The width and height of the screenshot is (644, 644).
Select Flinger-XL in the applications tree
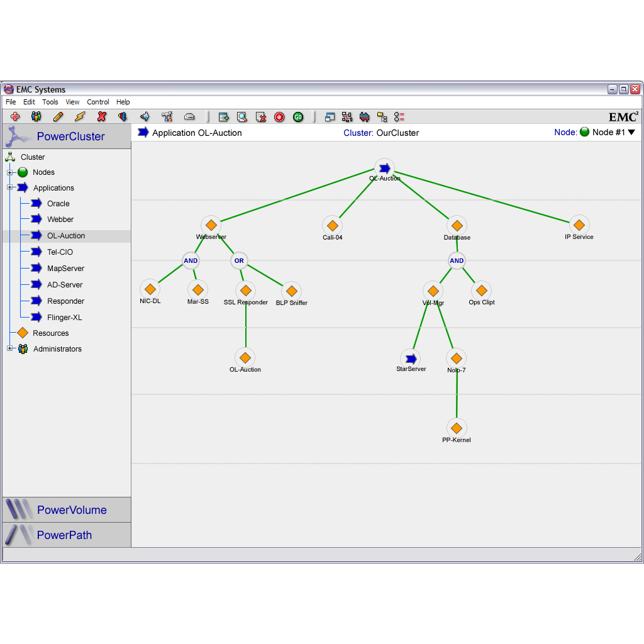65,318
